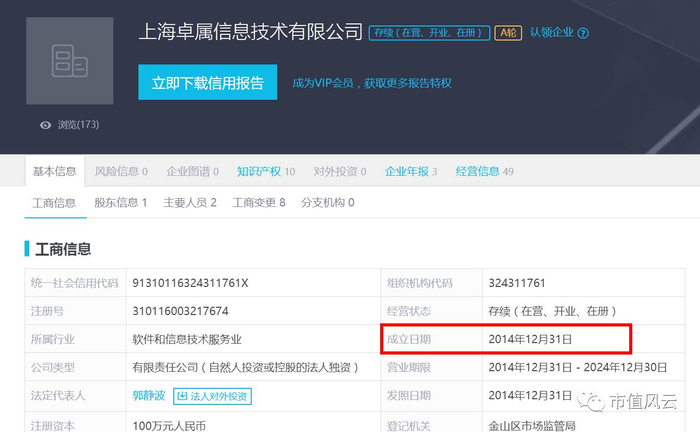Click registered capital 100万元人民币
The width and height of the screenshot is (700, 432).
click(169, 426)
